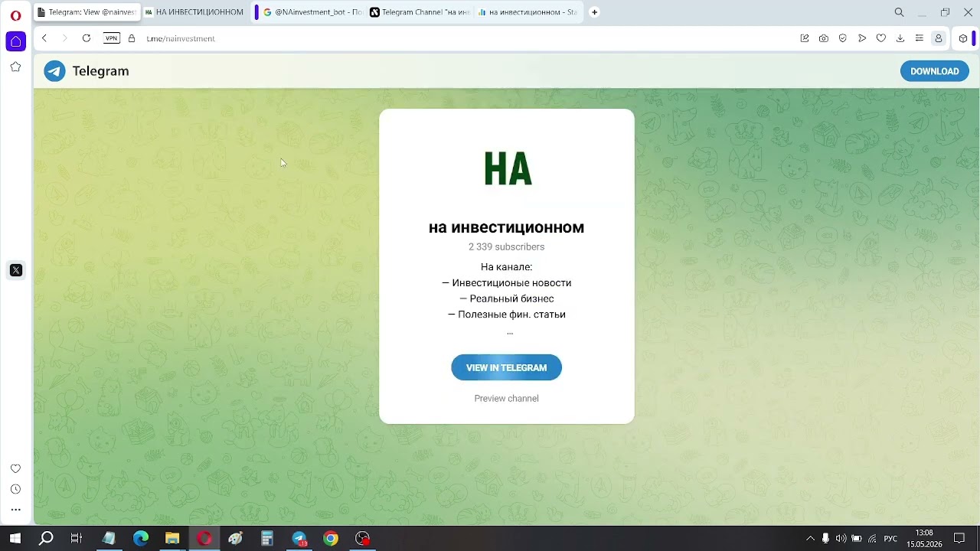Open the history clock in the sidebar
The image size is (980, 551).
click(x=15, y=489)
